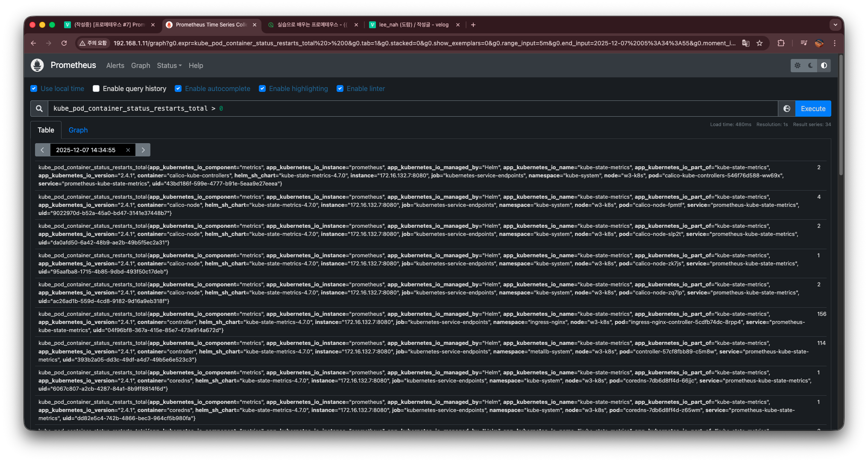This screenshot has width=868, height=462.
Task: Step evaluation time backward with the left chevron
Action: [x=42, y=150]
